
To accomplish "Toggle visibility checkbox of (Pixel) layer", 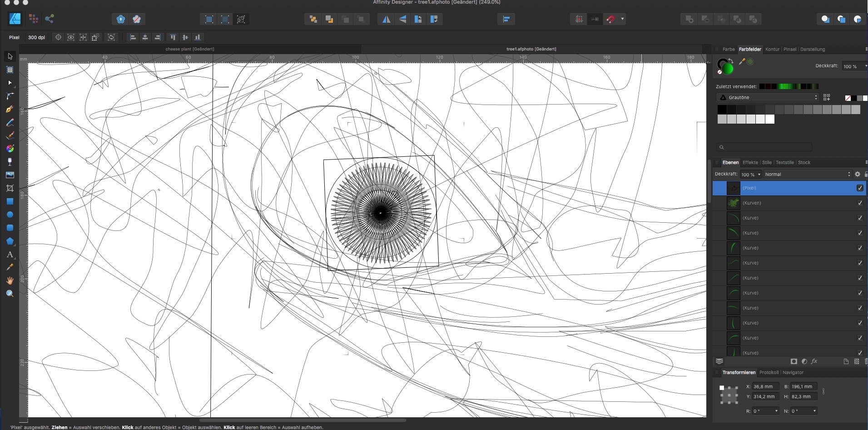I will point(860,188).
